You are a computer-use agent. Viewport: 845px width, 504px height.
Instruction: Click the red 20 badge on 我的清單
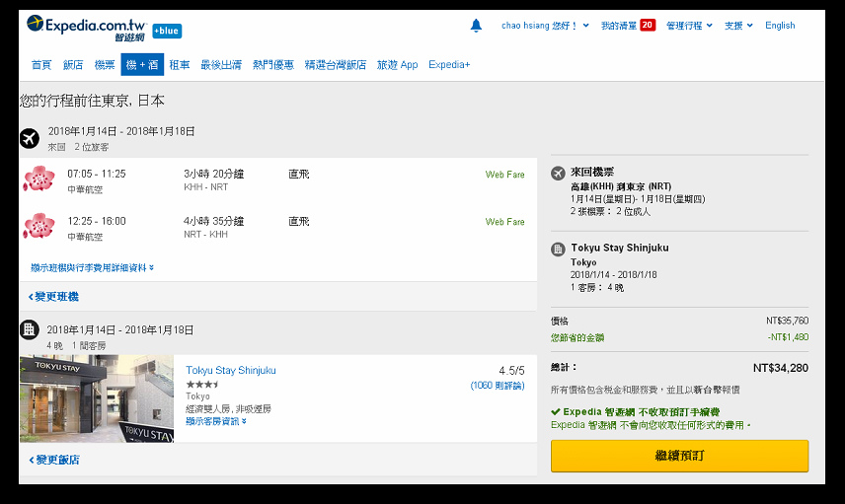point(648,26)
